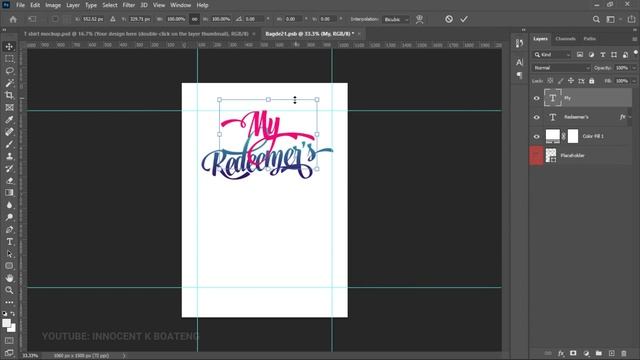Open the Filter menu
640x360 pixels.
pos(129,5)
